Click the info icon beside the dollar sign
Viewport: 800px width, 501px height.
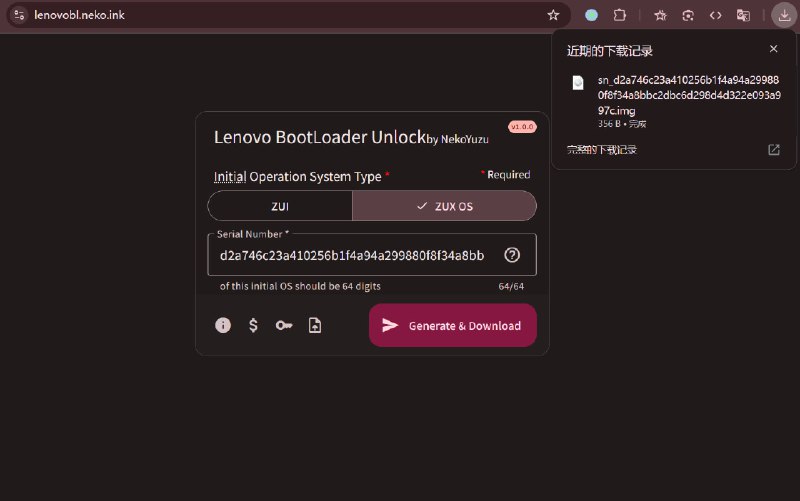[x=223, y=325]
